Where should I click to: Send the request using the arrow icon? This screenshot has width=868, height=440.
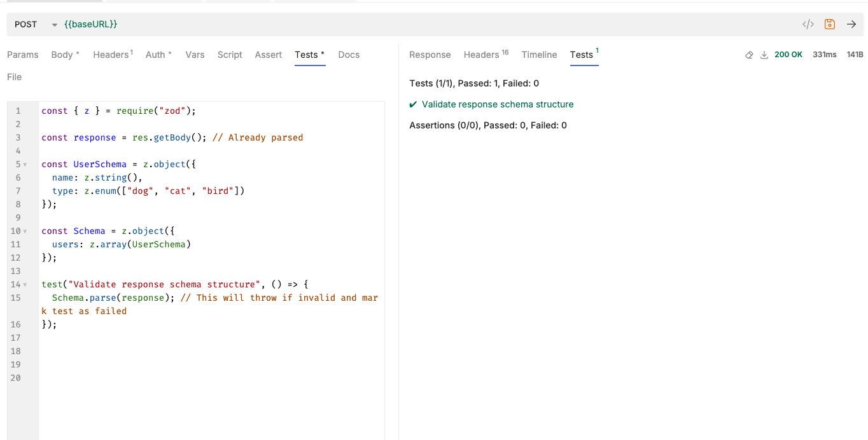click(851, 24)
